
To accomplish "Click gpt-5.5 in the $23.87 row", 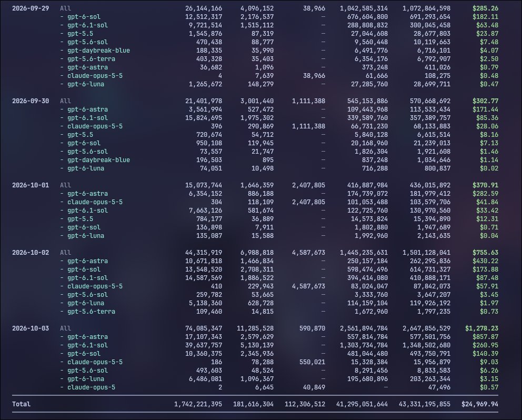I will click(x=80, y=34).
